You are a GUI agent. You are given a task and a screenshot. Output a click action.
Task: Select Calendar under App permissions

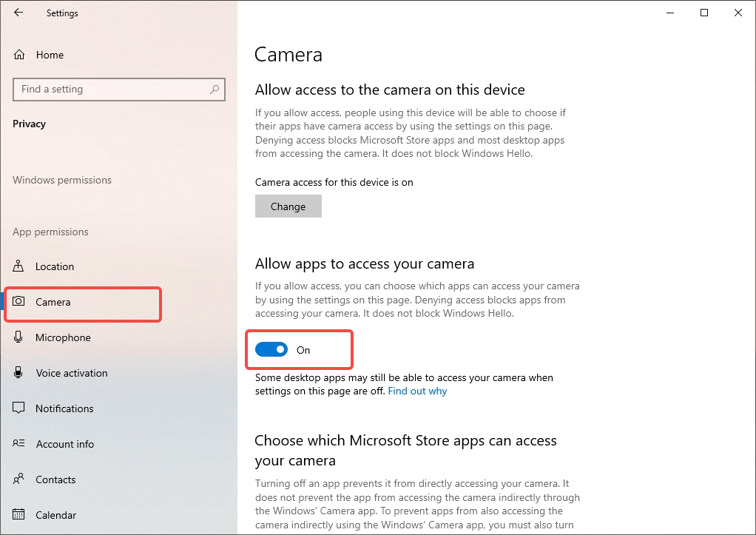[55, 514]
